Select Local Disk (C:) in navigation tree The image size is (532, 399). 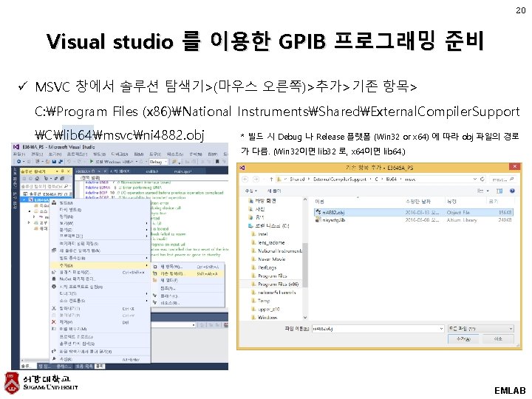click(268, 225)
